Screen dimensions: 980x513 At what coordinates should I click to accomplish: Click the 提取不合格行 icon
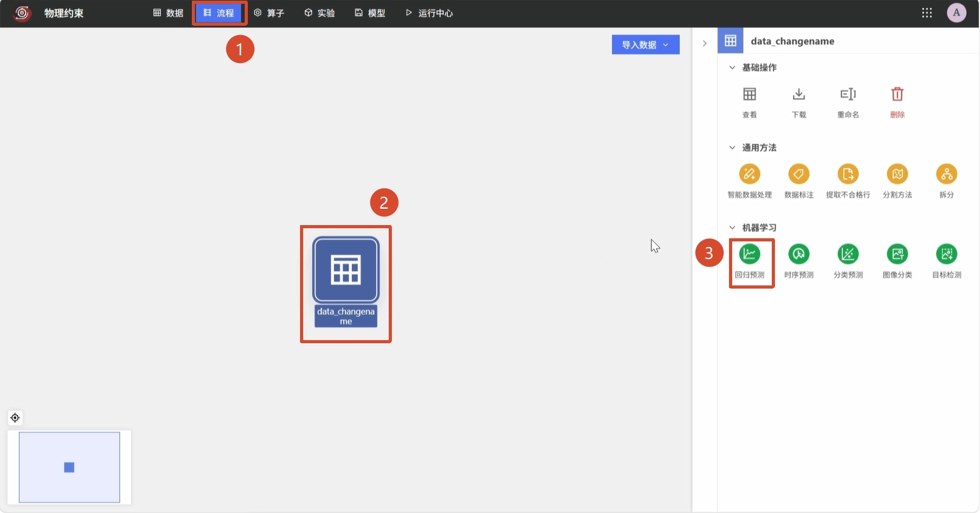(x=848, y=174)
